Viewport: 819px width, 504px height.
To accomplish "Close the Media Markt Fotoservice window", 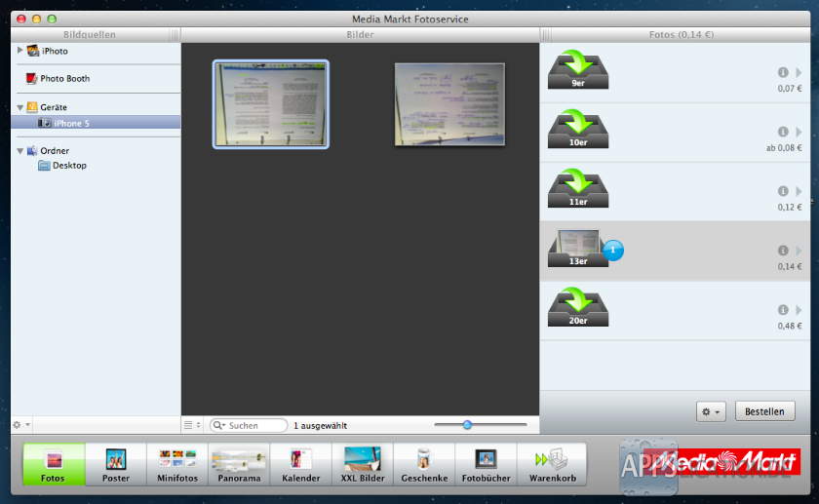I will [x=21, y=19].
